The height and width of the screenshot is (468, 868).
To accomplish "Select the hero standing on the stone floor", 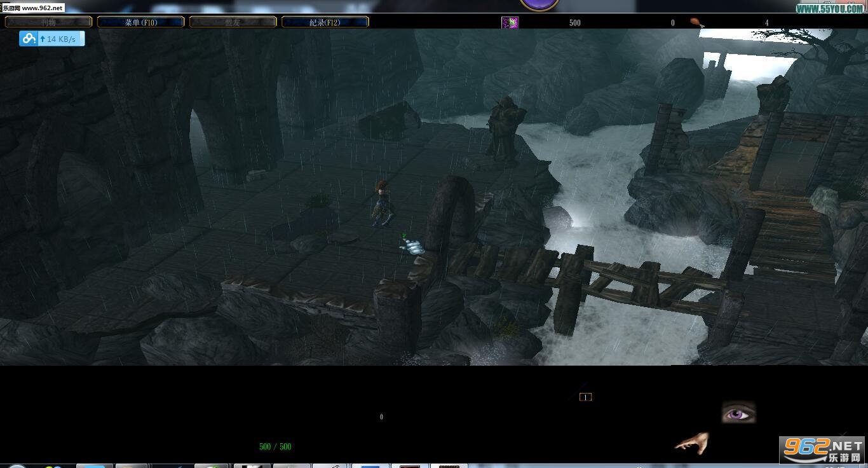I will tap(383, 203).
